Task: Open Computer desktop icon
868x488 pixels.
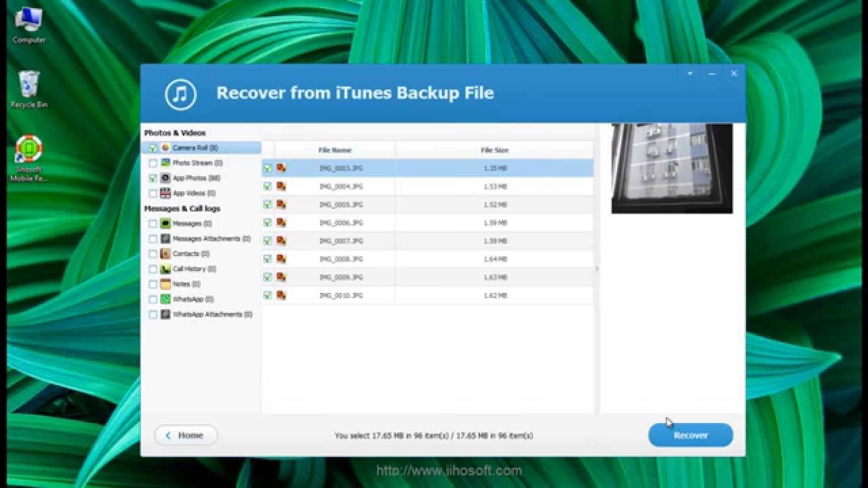Action: [28, 26]
